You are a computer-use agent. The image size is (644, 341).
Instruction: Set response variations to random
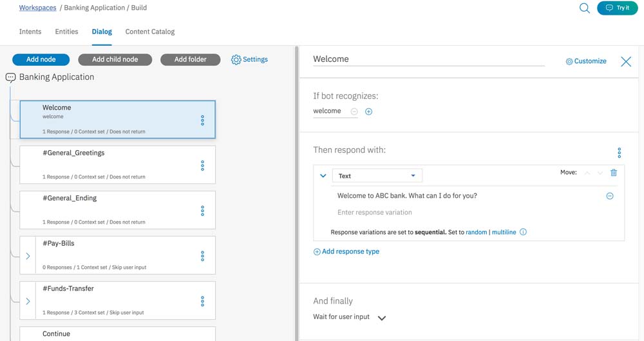click(477, 232)
